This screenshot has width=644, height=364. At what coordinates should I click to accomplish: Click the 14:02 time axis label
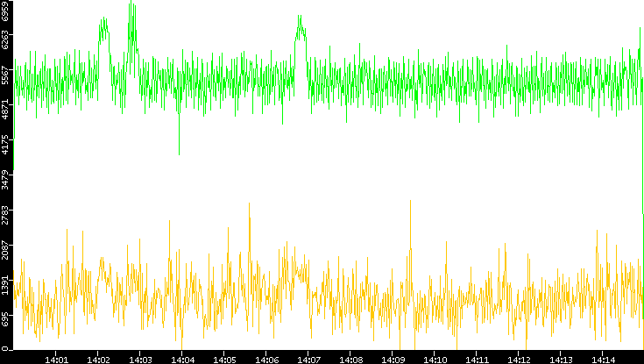click(98, 360)
